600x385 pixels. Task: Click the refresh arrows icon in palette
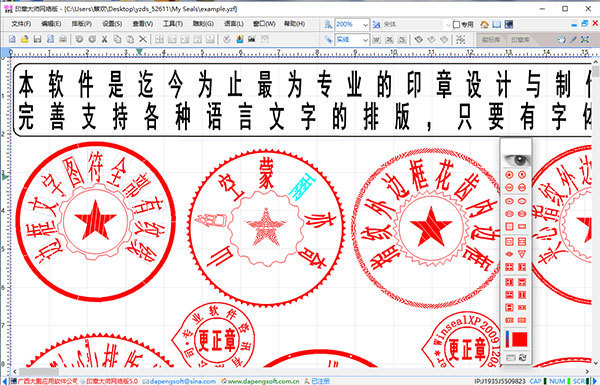coord(522,357)
